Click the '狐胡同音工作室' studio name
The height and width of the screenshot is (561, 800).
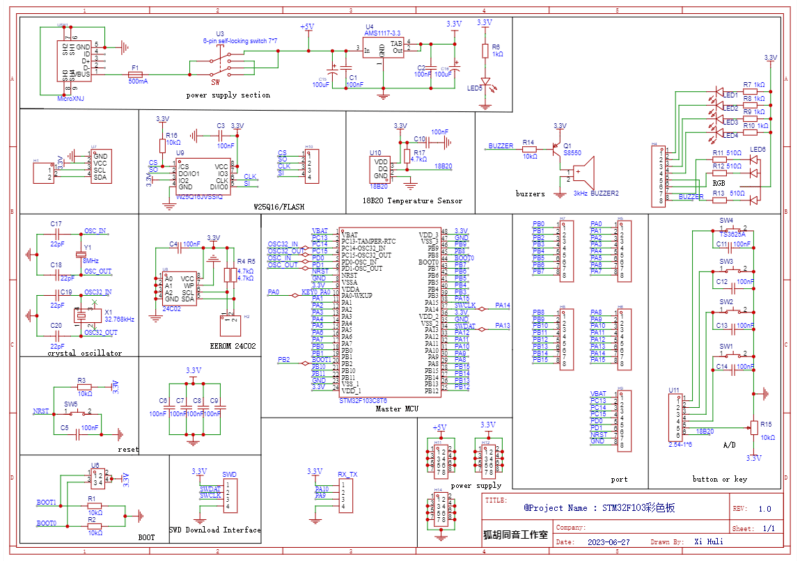tap(515, 535)
